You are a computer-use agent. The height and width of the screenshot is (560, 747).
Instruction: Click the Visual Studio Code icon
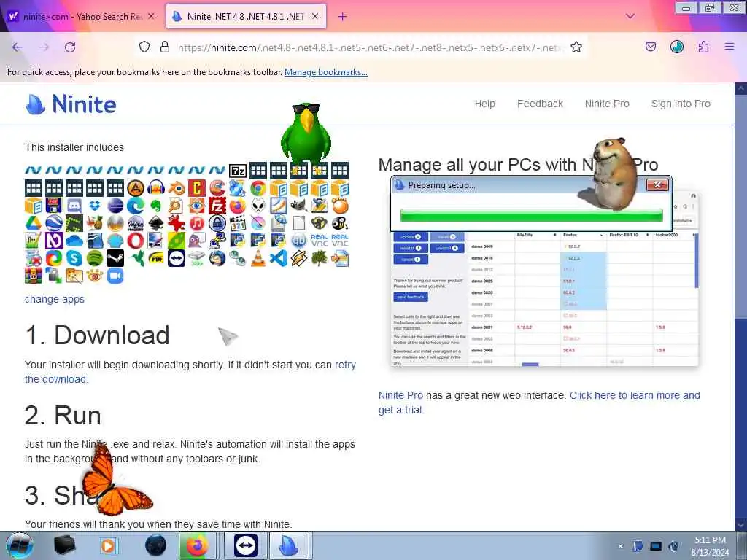[278, 258]
